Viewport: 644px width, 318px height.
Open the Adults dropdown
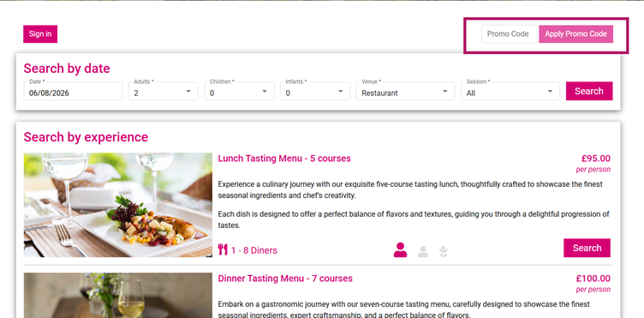(164, 91)
